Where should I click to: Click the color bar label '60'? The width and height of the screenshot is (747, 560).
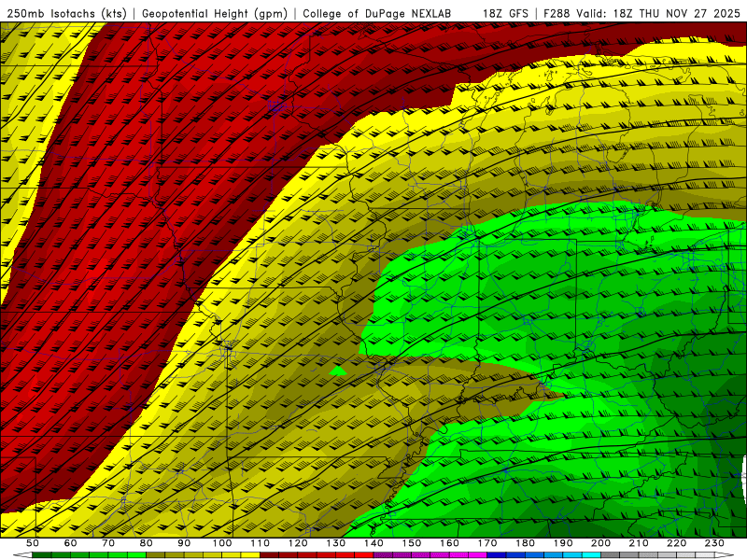tap(71, 543)
